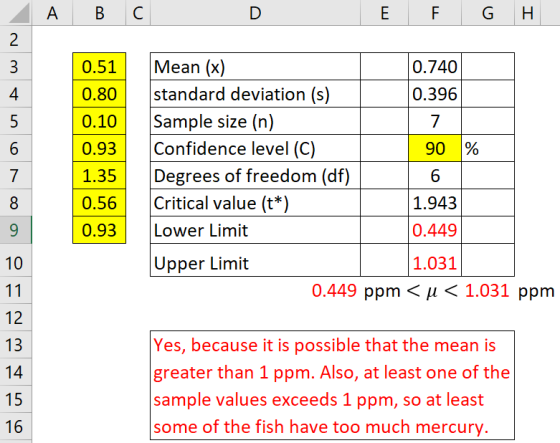Select row 4 header
560x443 pixels.
click(16, 94)
